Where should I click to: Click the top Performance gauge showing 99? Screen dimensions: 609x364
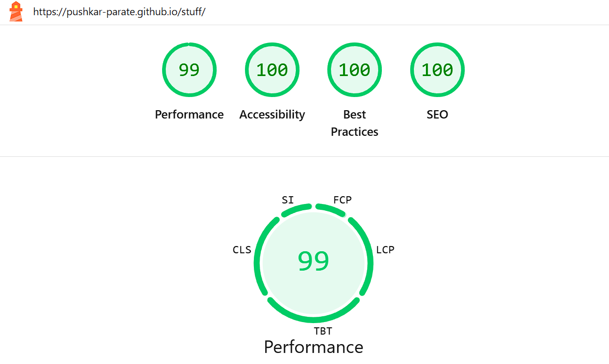pyautogui.click(x=189, y=70)
